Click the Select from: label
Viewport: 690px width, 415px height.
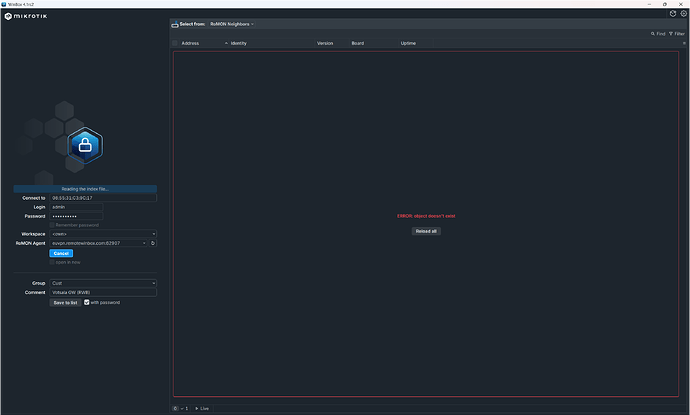[192, 24]
